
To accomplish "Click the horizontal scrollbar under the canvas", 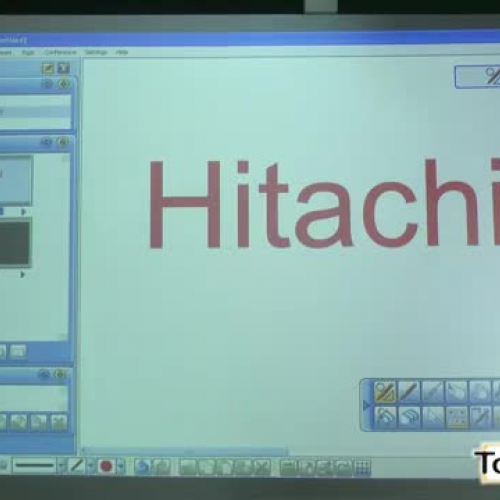I will (185, 451).
